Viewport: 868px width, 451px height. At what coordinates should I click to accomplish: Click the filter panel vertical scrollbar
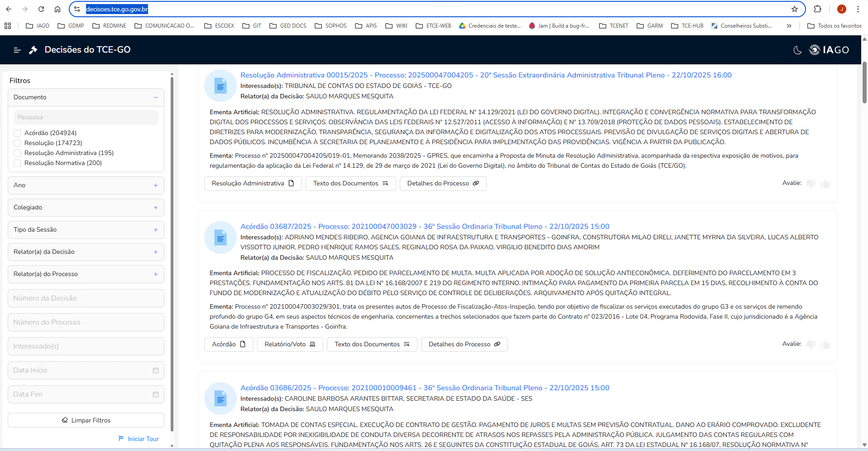(x=172, y=254)
